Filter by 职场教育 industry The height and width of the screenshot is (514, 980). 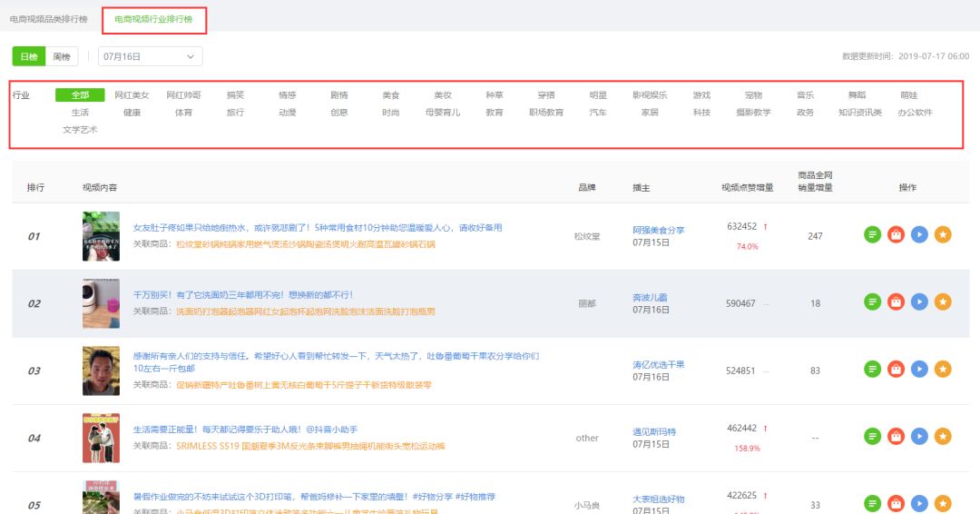[x=546, y=113]
